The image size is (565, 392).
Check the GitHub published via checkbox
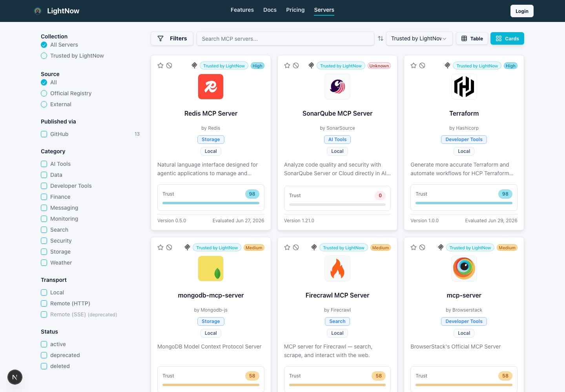[44, 134]
